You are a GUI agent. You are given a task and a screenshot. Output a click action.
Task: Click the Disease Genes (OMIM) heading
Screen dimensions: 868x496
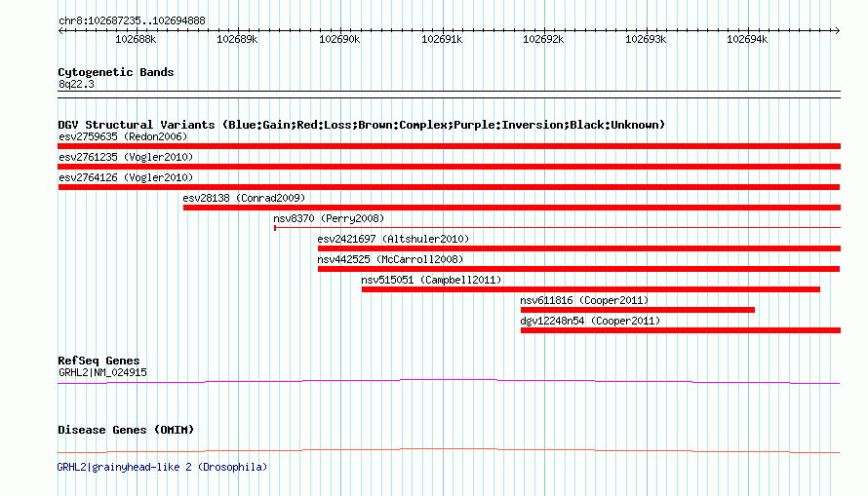126,430
